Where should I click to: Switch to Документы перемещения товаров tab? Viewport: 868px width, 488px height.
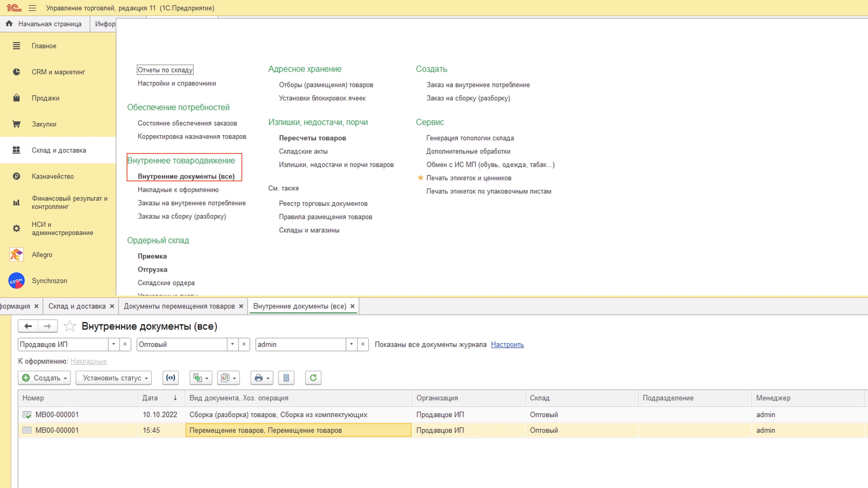coord(179,306)
